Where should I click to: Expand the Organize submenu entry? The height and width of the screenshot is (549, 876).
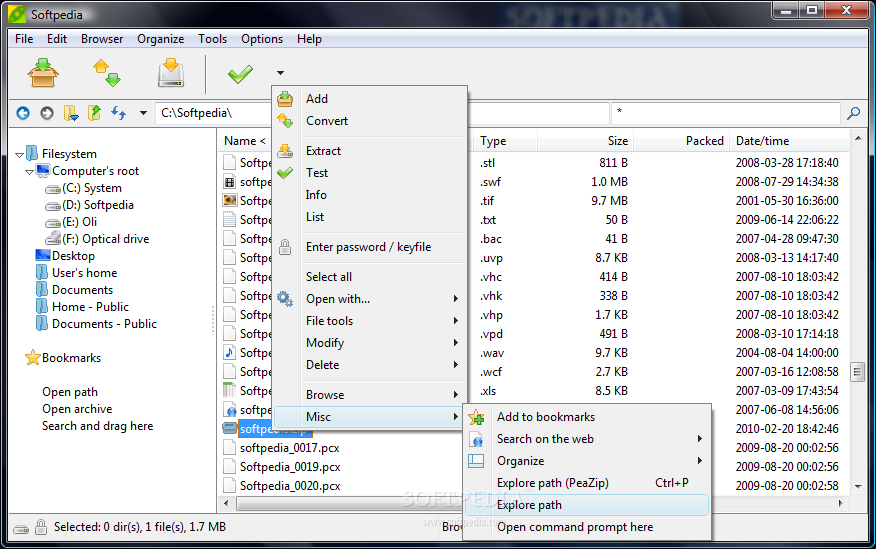[587, 461]
